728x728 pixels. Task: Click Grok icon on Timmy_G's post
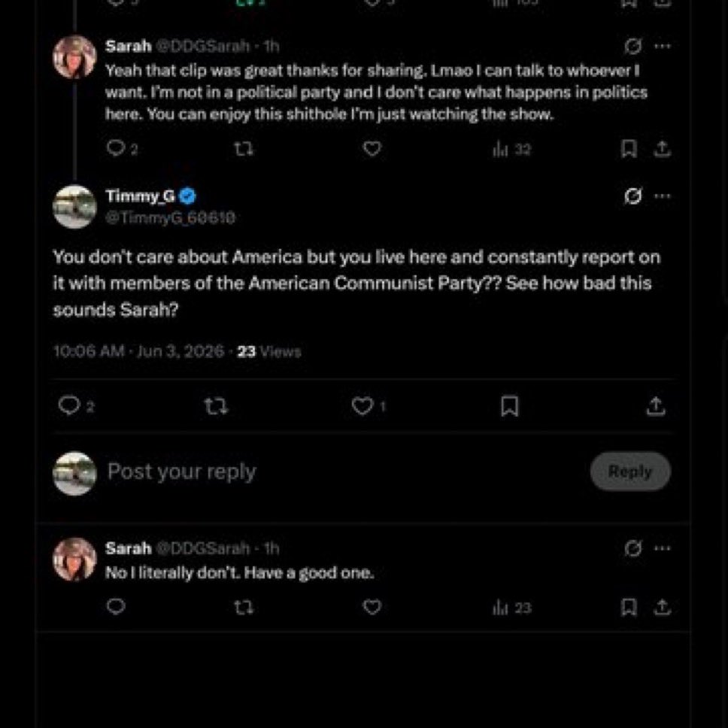632,196
